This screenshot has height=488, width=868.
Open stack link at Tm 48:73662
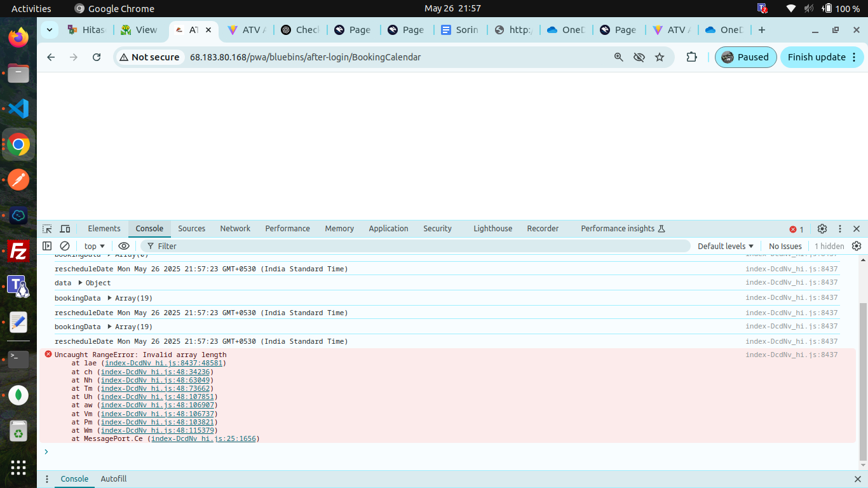[x=156, y=388]
